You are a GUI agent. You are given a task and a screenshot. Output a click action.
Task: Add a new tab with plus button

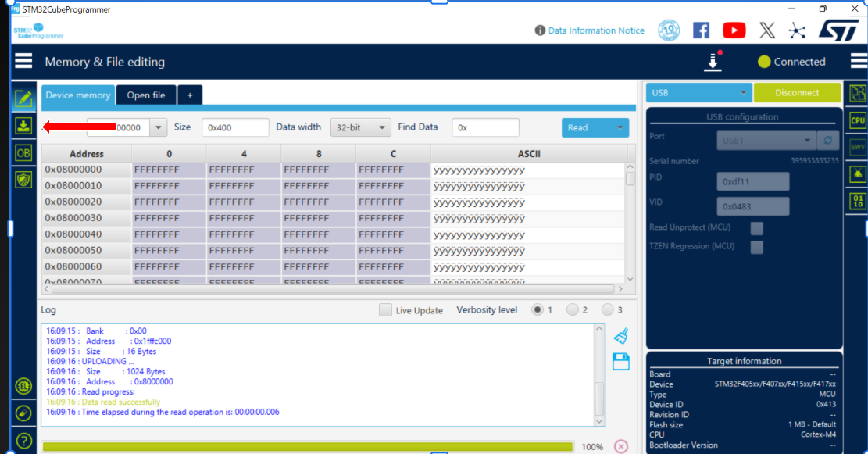[x=189, y=95]
